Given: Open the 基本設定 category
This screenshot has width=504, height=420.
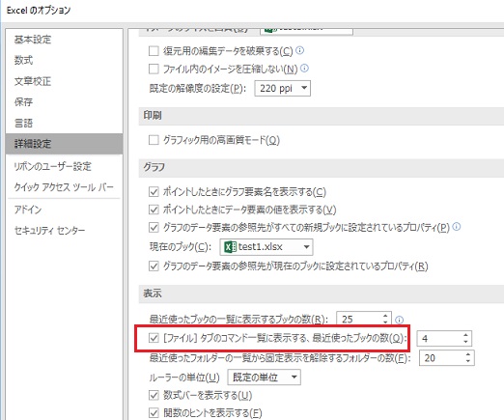Looking at the screenshot, I should [33, 40].
